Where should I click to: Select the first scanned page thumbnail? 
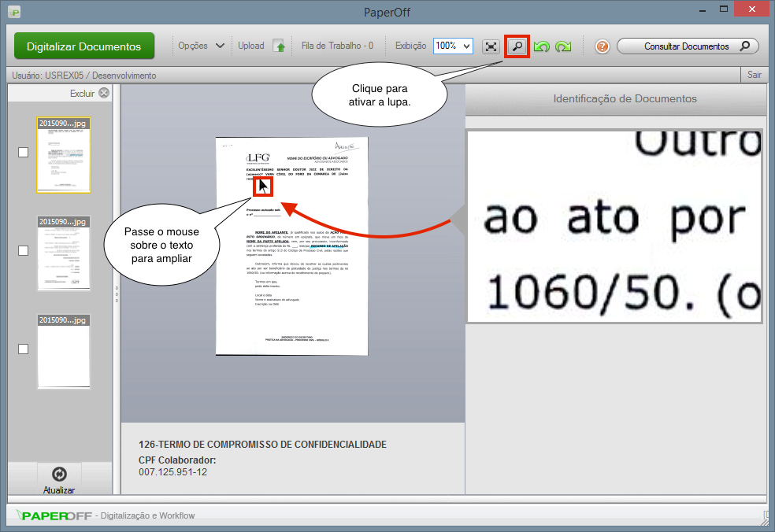point(64,154)
